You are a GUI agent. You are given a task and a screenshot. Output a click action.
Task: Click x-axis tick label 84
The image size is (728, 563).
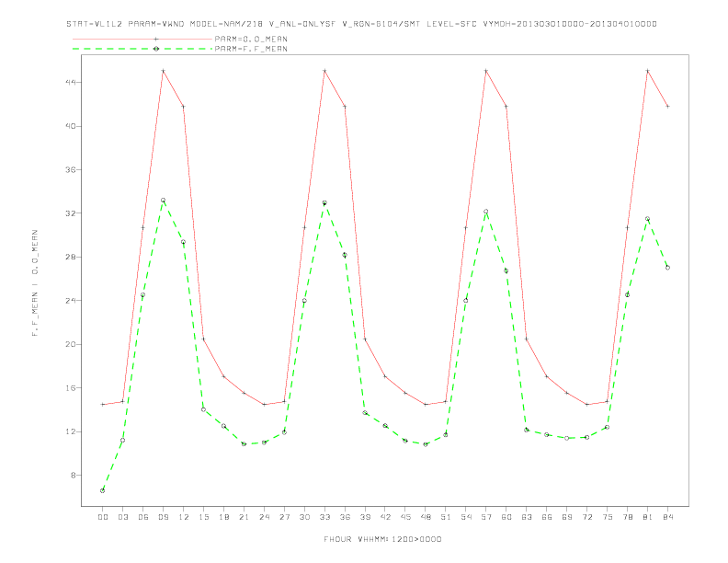click(x=667, y=517)
